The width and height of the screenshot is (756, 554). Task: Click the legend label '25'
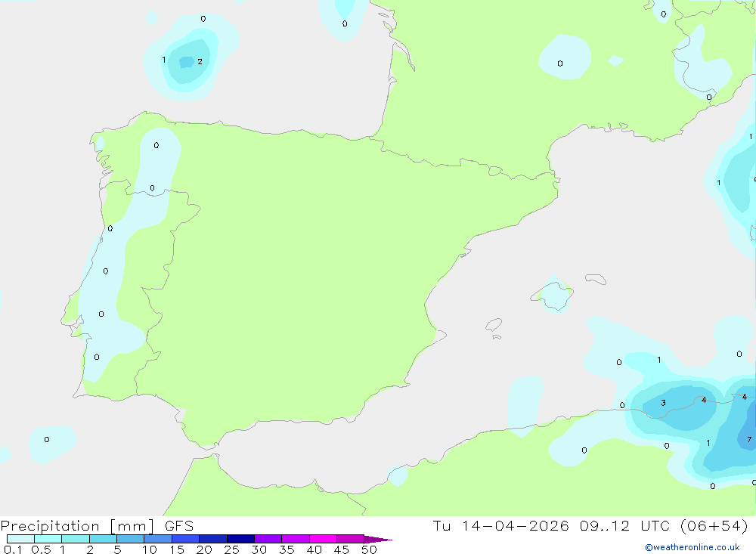(x=231, y=549)
